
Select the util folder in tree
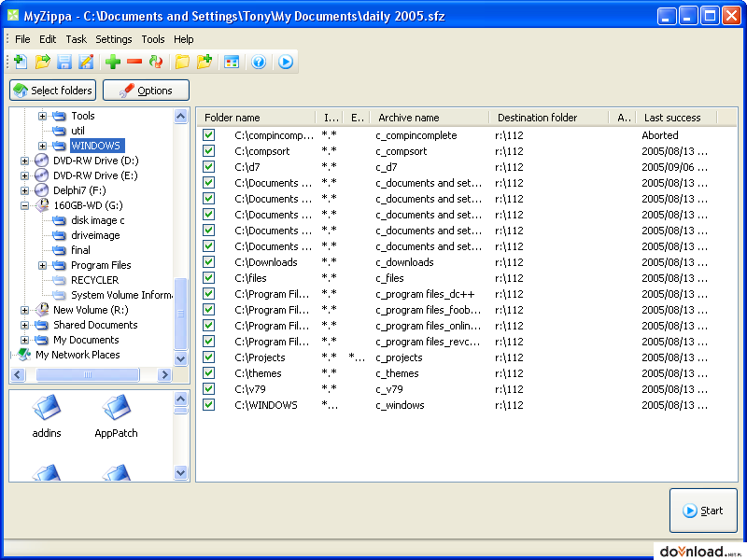click(78, 131)
